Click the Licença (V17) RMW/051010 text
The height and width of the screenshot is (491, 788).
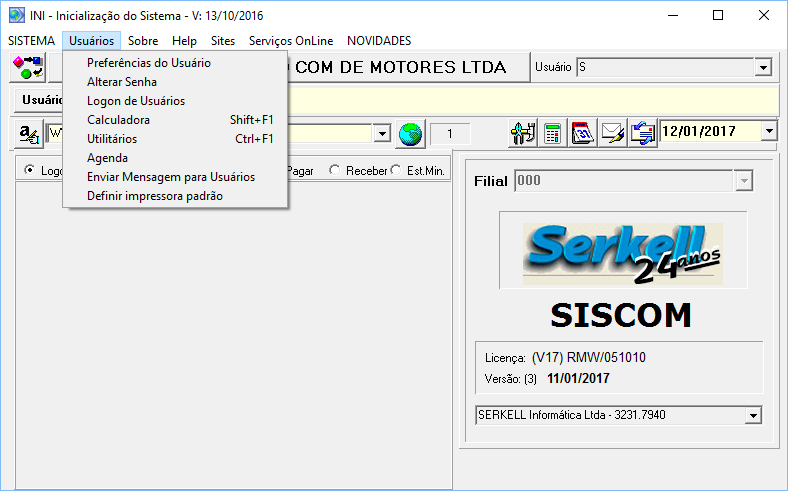pos(565,358)
